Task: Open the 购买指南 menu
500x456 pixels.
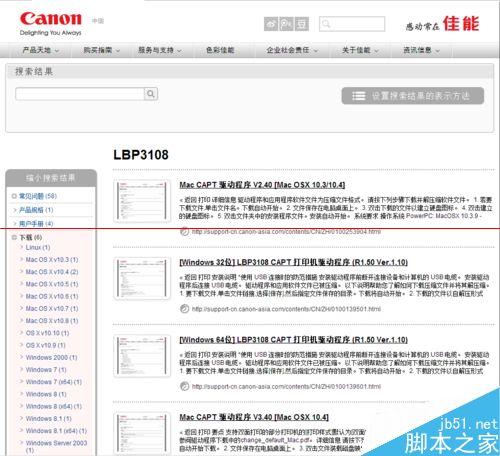Action: [x=101, y=50]
